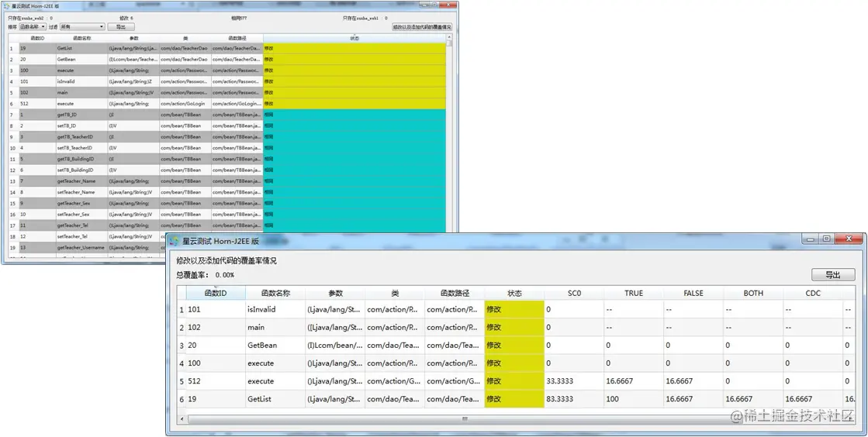Click the TRUE column header
Screen dimensions: 868x437
click(634, 293)
